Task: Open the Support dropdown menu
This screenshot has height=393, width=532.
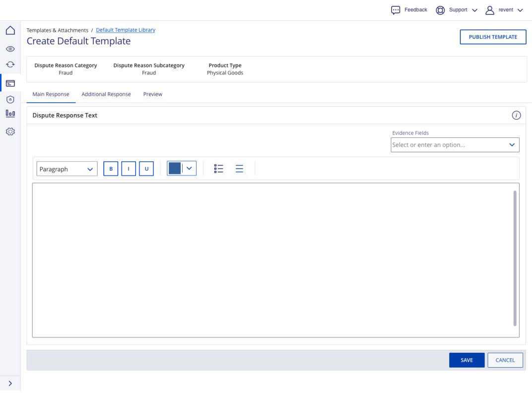Action: (x=457, y=10)
